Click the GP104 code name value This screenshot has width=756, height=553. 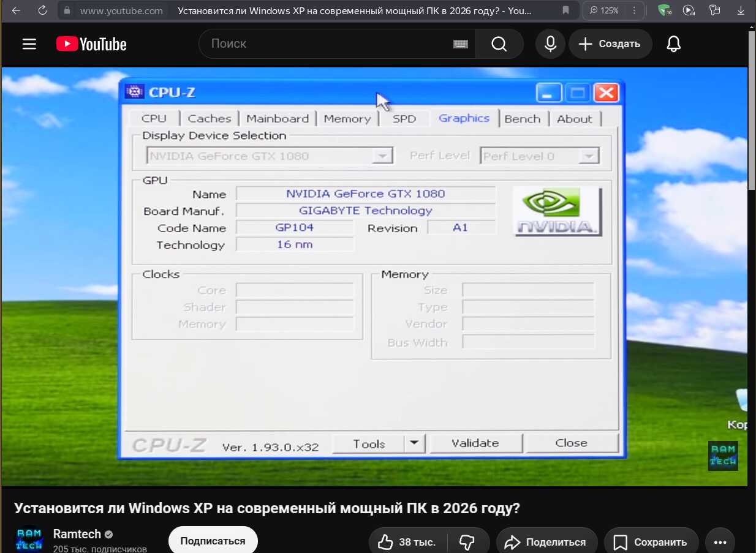295,227
